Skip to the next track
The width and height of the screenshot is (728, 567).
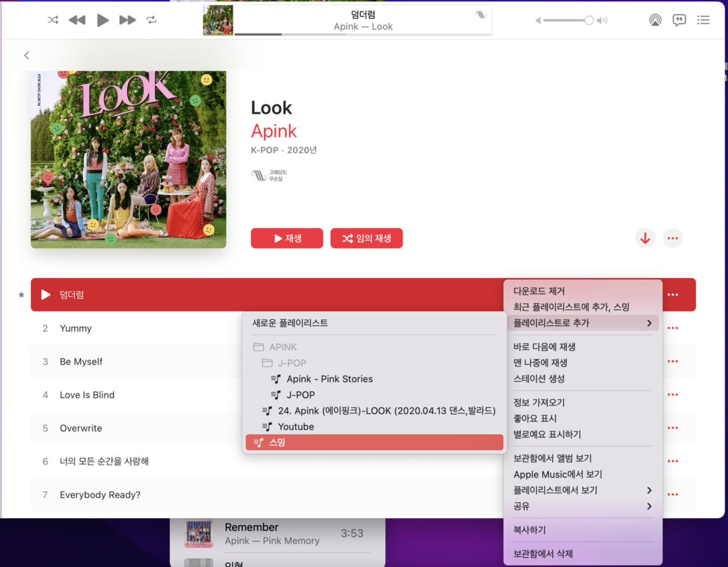coord(127,20)
